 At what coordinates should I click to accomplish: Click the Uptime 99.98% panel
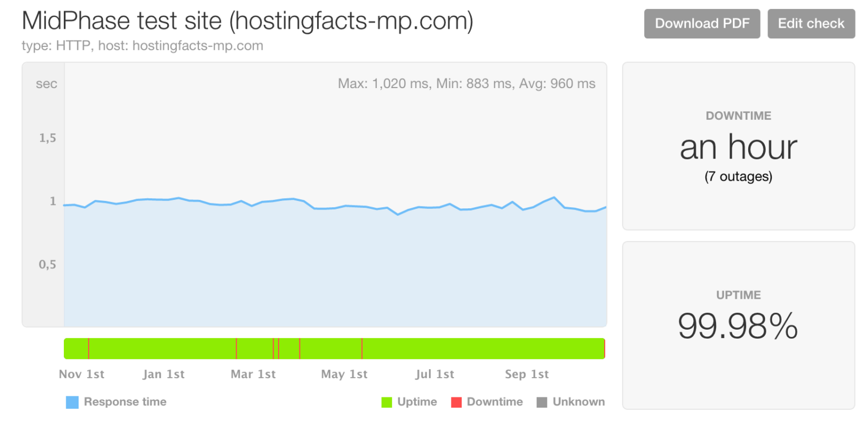(x=739, y=325)
